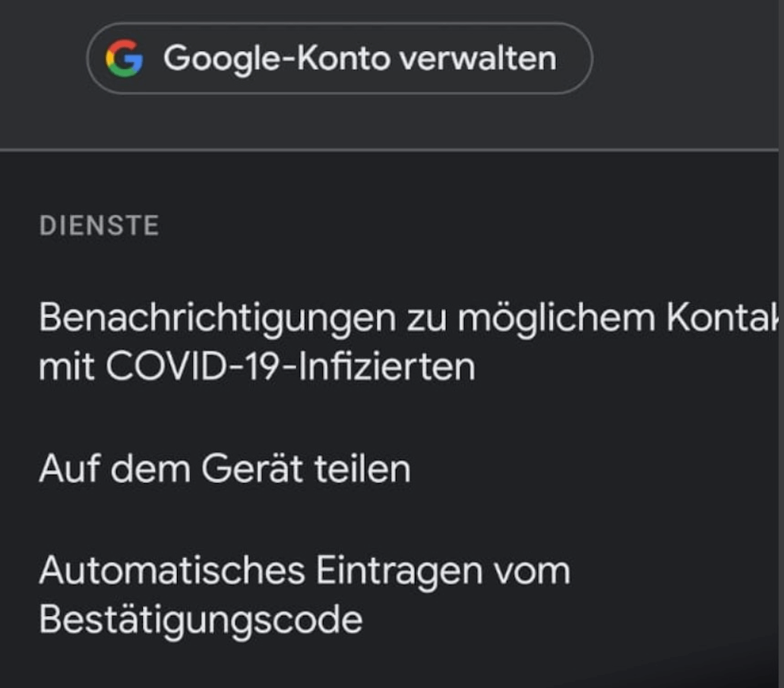784x688 pixels.
Task: Click the word 'Kontakt' in COVID entry
Action: tap(722, 317)
